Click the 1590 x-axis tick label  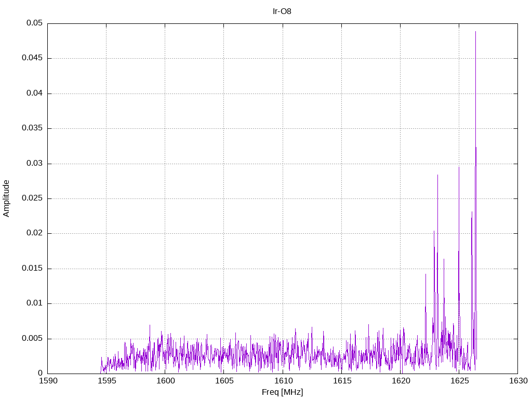click(48, 381)
